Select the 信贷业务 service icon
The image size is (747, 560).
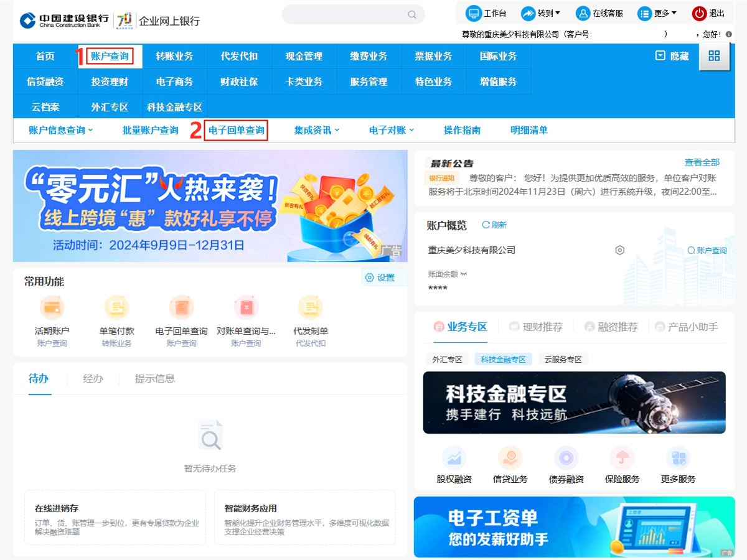pos(510,459)
